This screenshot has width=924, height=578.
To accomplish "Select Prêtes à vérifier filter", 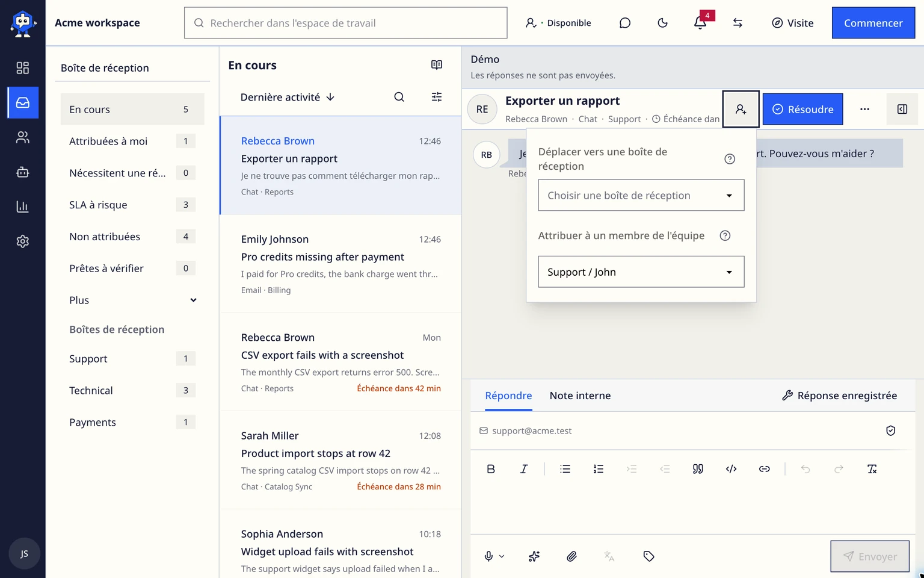I will click(132, 269).
